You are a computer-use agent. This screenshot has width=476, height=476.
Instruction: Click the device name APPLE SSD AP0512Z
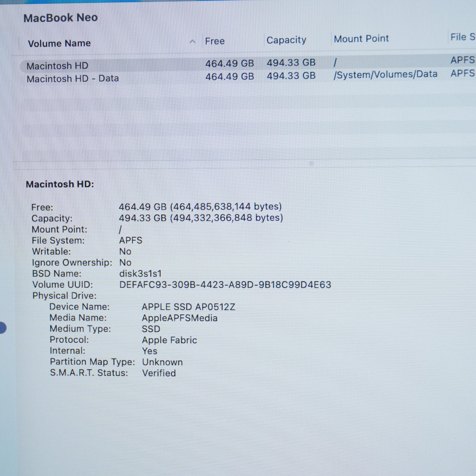188,307
